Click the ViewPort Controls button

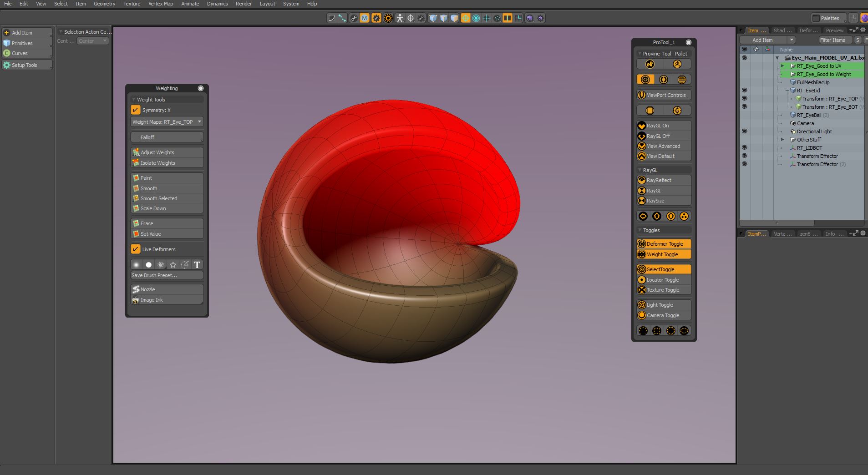[664, 95]
